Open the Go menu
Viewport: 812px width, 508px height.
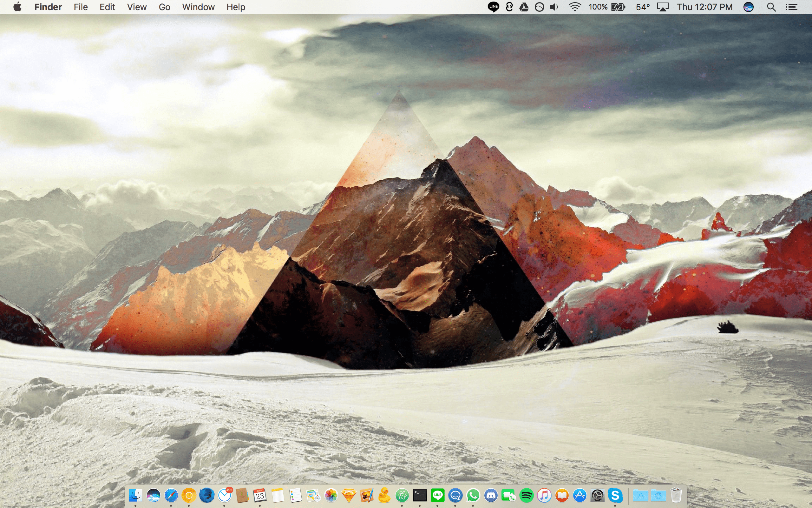coord(164,7)
